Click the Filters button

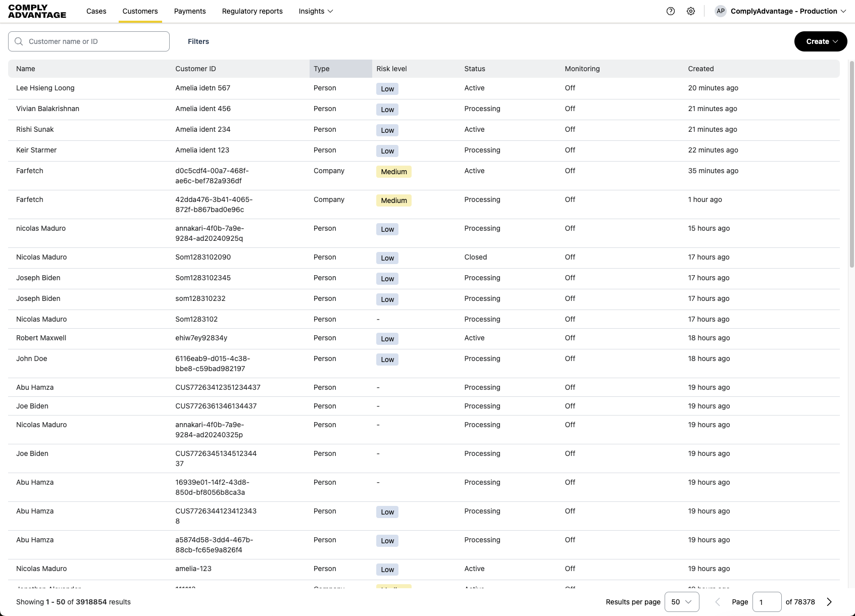[x=198, y=41]
